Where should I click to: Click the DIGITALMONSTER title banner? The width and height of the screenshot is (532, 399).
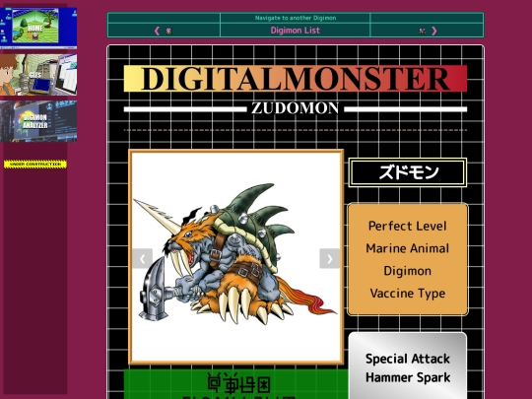[x=296, y=79]
